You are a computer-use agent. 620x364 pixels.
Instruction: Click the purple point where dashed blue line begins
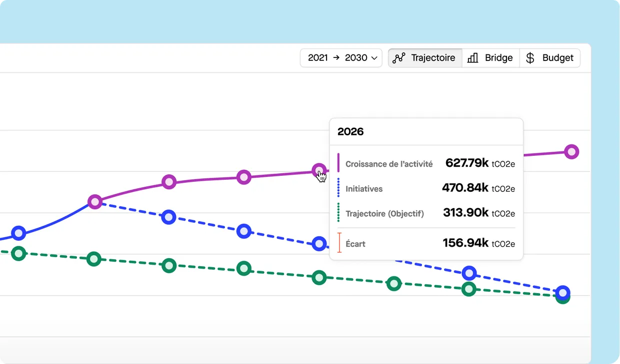point(94,202)
